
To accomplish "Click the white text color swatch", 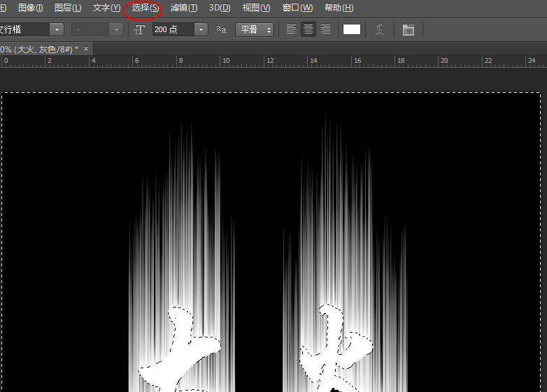I will (x=352, y=29).
